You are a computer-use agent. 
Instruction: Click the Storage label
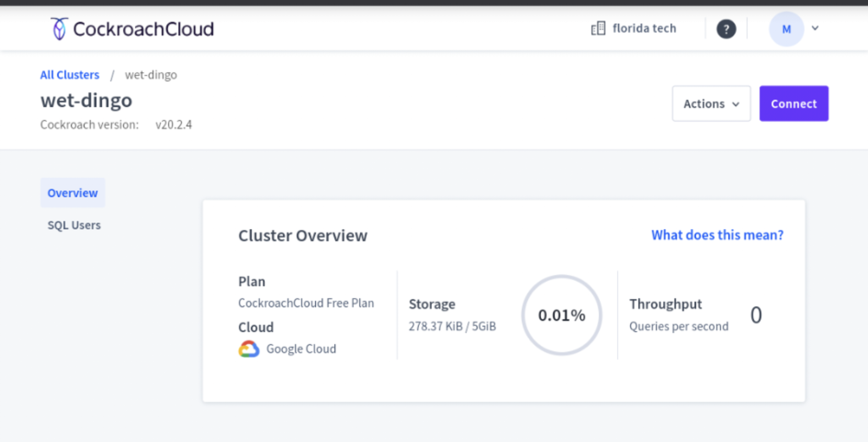coord(432,304)
